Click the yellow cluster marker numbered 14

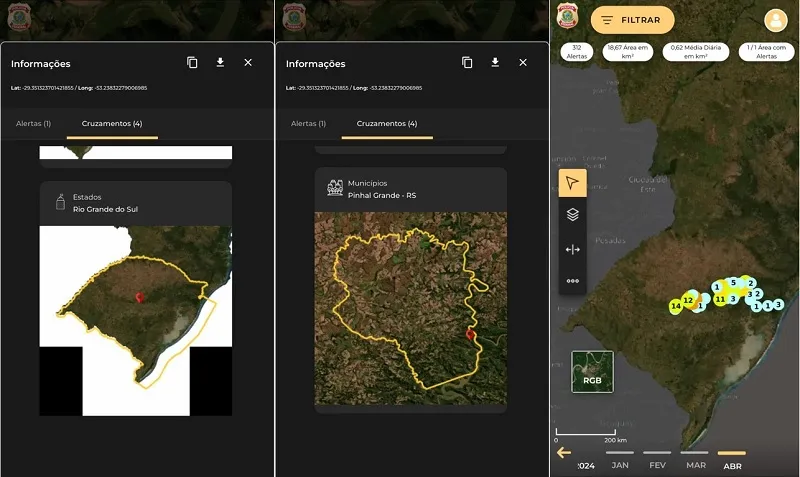[x=676, y=305]
